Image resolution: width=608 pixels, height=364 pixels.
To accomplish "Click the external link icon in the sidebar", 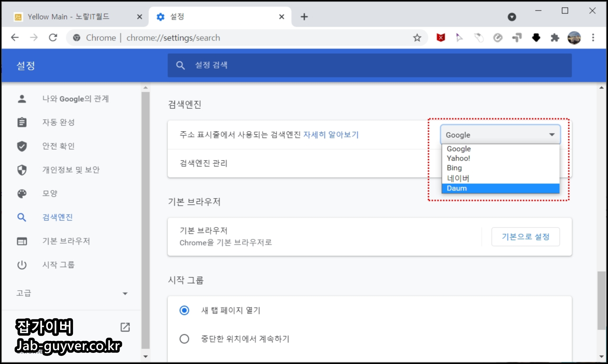I will click(125, 327).
